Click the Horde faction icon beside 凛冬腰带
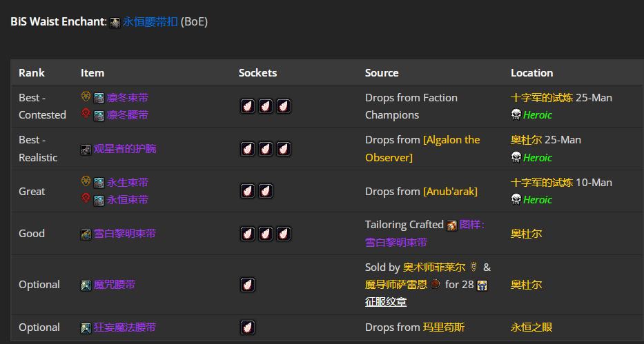 [86, 113]
